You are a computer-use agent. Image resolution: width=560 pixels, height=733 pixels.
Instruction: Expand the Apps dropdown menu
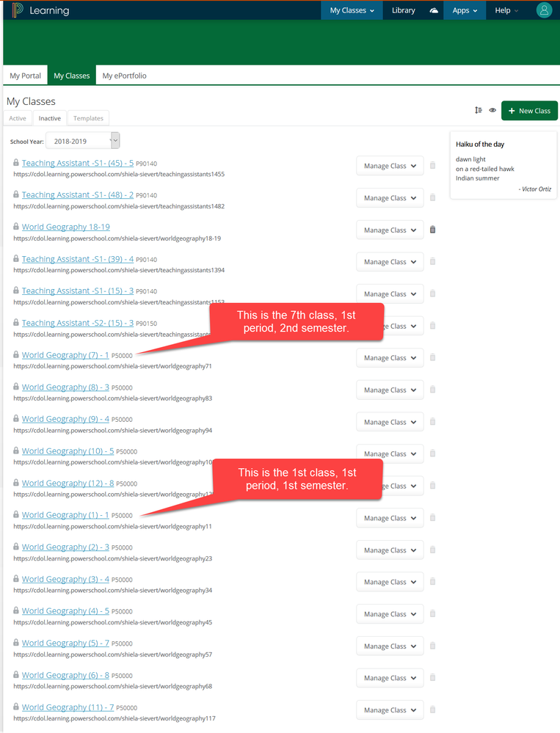pyautogui.click(x=464, y=10)
